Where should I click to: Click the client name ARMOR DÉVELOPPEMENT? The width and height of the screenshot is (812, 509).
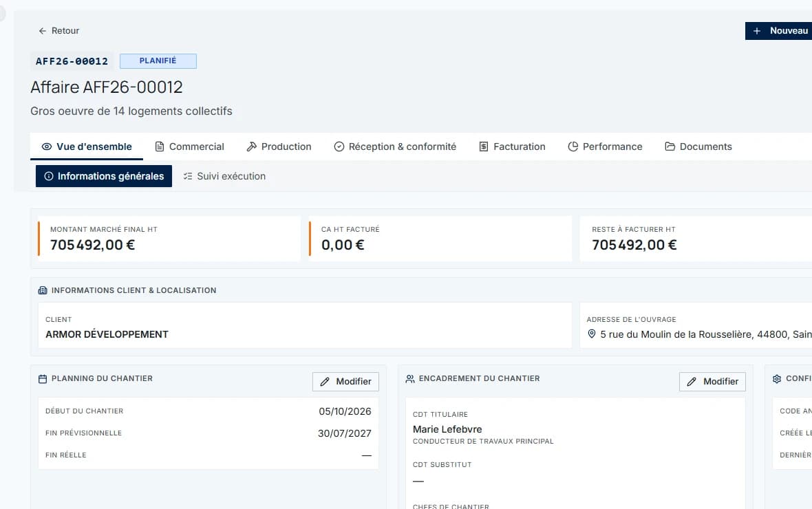pyautogui.click(x=107, y=334)
